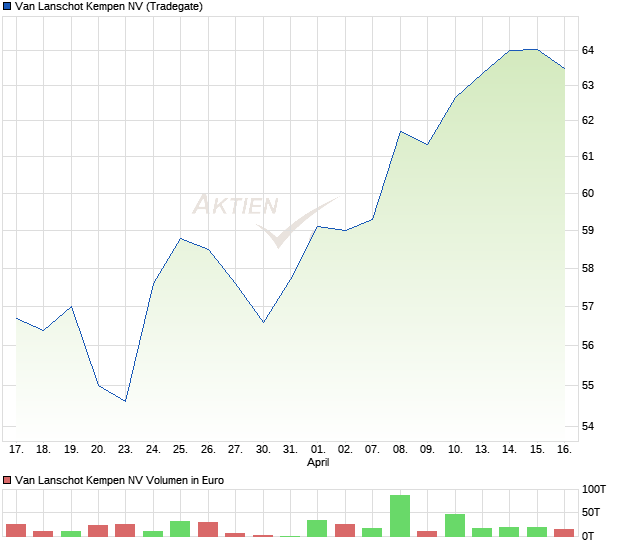
Task: Click the '26.' date label on the x-axis
Action: pos(208,450)
